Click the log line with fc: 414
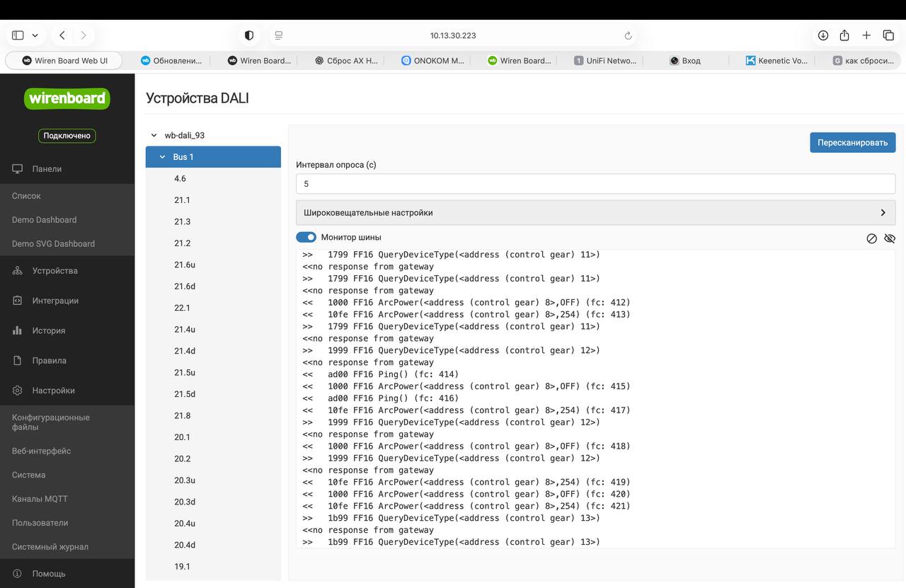Image resolution: width=906 pixels, height=588 pixels. pyautogui.click(x=381, y=374)
